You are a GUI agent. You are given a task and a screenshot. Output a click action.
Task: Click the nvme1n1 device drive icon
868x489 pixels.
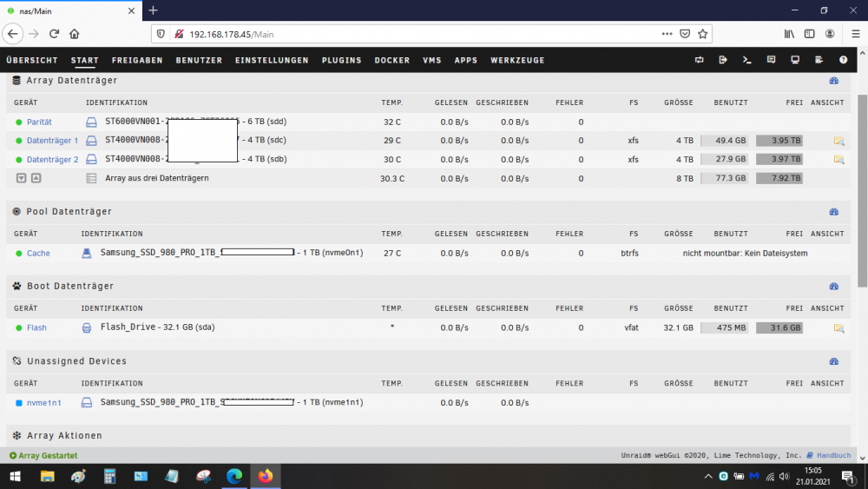86,403
